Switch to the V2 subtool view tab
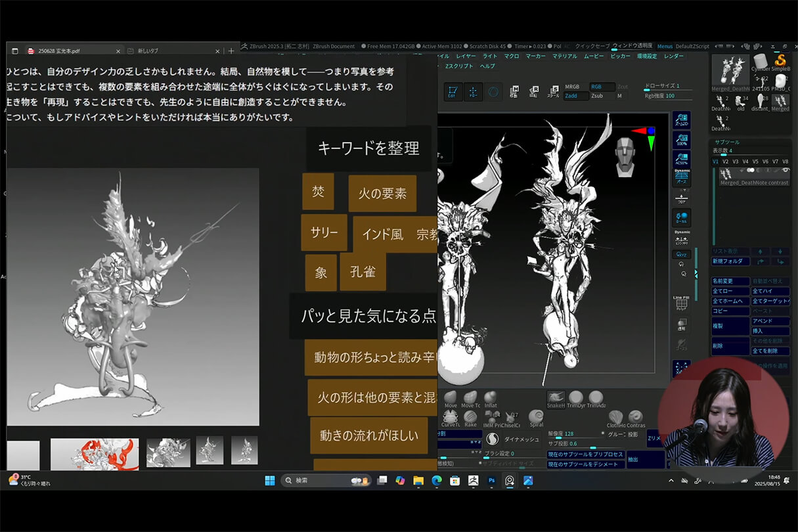The width and height of the screenshot is (798, 532). [726, 162]
